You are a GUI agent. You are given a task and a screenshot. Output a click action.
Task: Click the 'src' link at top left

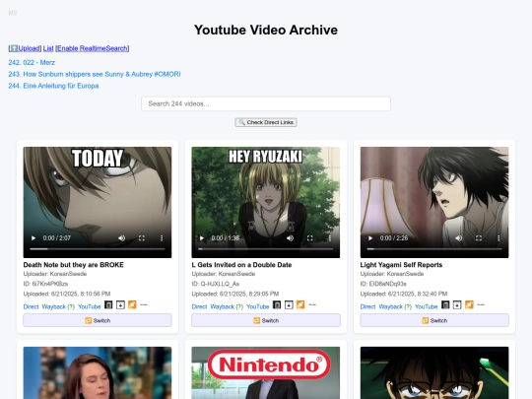click(x=13, y=13)
